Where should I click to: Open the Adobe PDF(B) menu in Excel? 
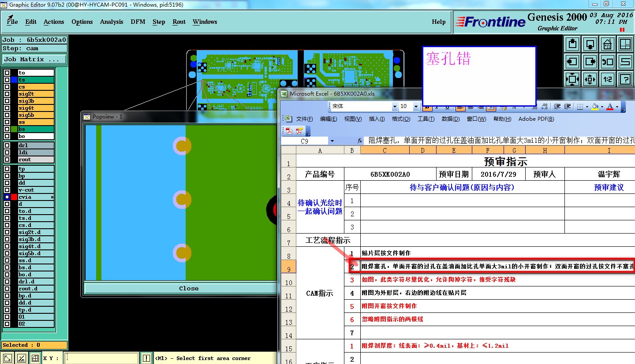point(536,119)
